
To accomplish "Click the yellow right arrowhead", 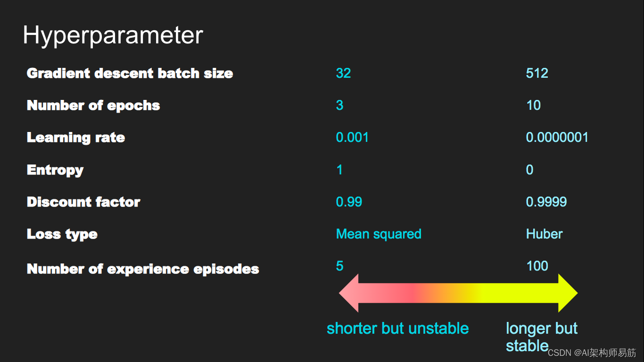I will 567,293.
